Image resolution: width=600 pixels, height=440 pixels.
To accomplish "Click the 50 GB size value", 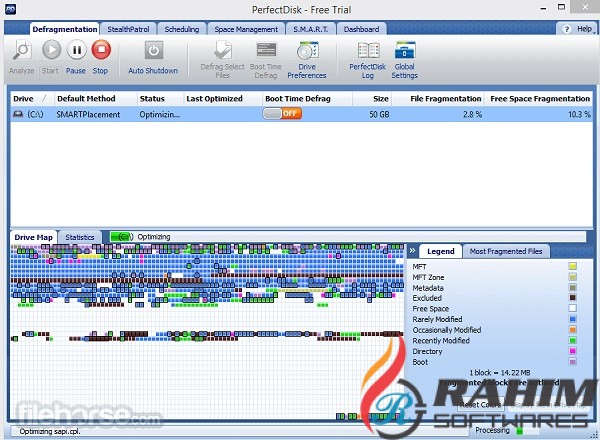I will [379, 114].
